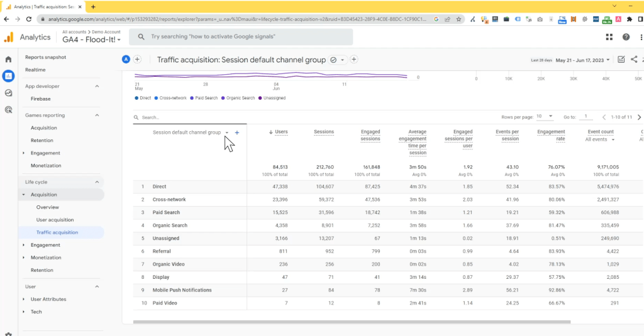644x336 pixels.
Task: Open the Customize report pencil icon
Action: pyautogui.click(x=621, y=60)
